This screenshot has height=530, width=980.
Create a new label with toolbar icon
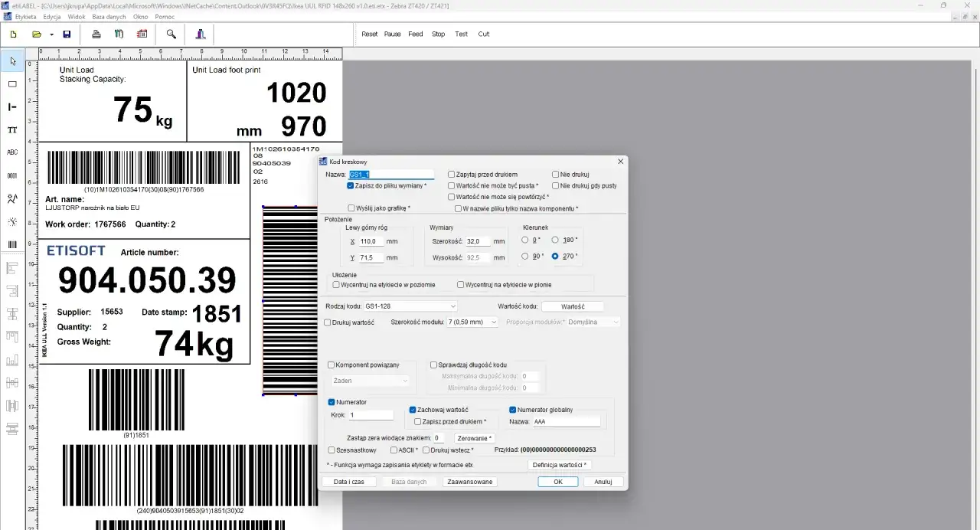click(13, 34)
